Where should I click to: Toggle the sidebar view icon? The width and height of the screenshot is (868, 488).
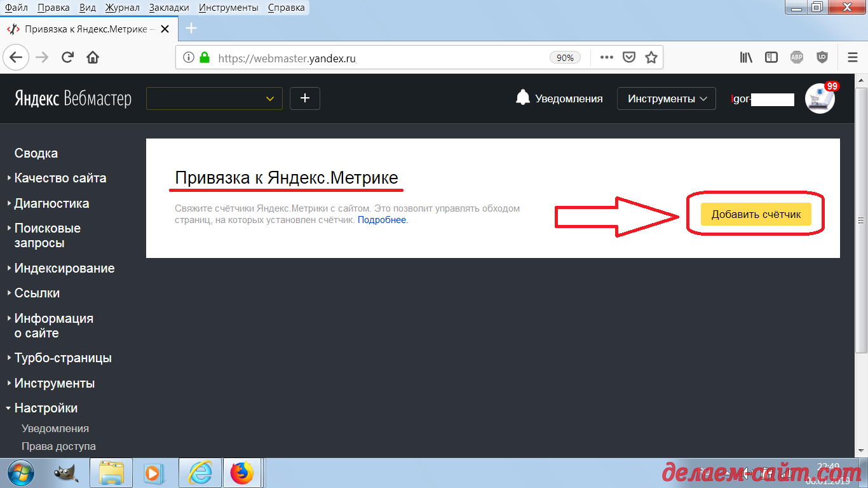(771, 57)
